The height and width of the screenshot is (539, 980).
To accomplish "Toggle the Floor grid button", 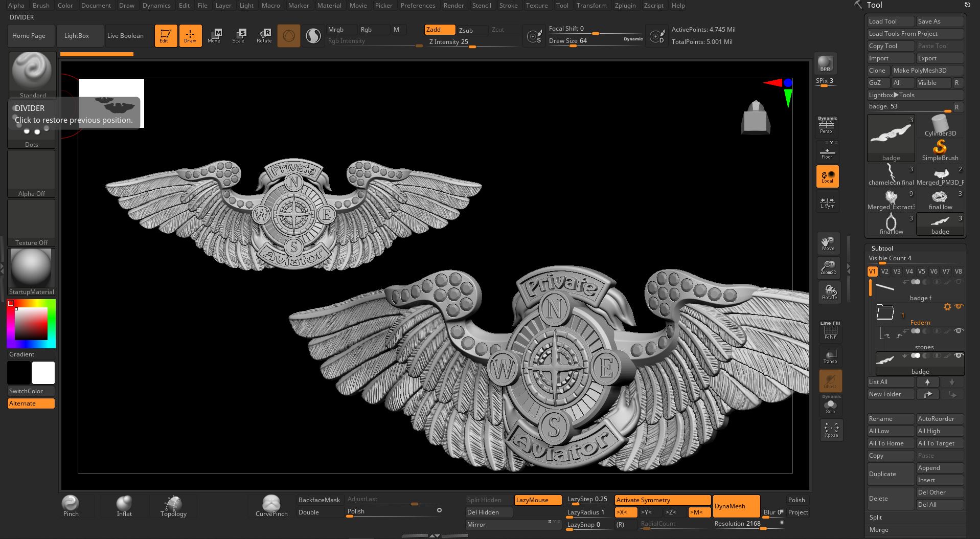I will click(827, 152).
